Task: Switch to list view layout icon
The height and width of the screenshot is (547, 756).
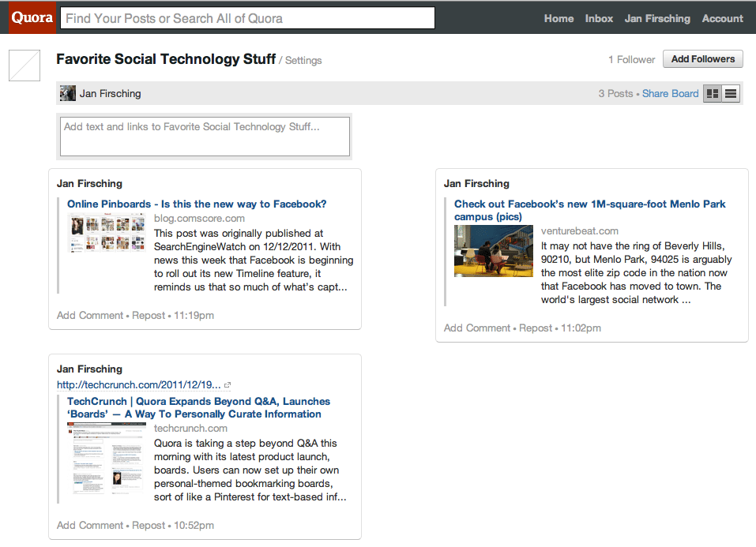Action: (731, 93)
